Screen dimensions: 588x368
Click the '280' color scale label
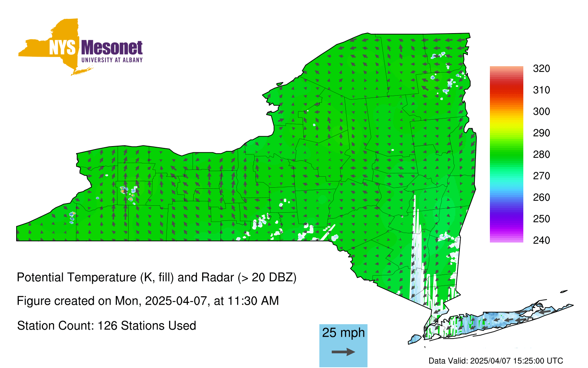click(x=541, y=155)
